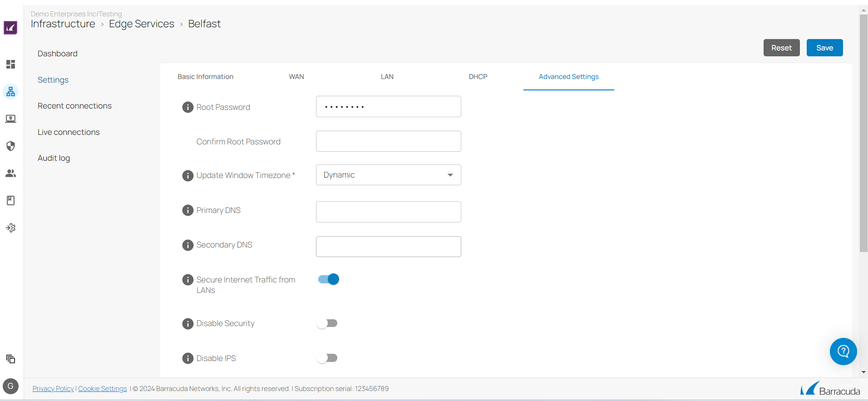
Task: Switch to the Basic Information tab
Action: pyautogui.click(x=205, y=77)
